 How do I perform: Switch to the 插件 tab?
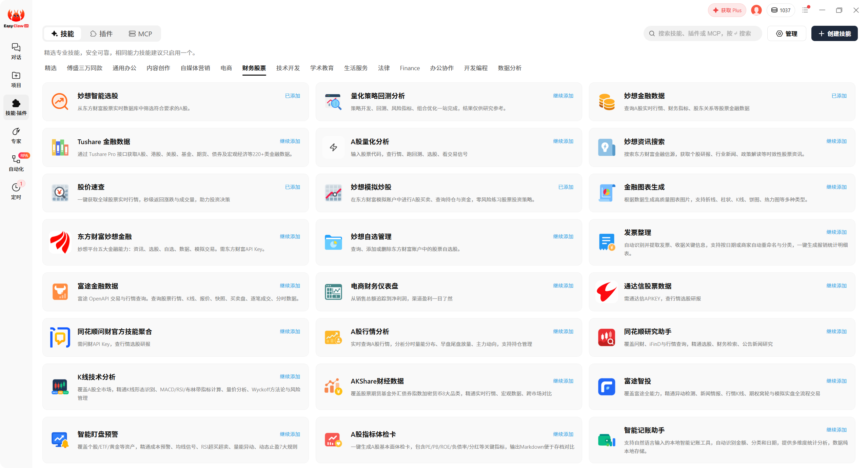(x=101, y=34)
